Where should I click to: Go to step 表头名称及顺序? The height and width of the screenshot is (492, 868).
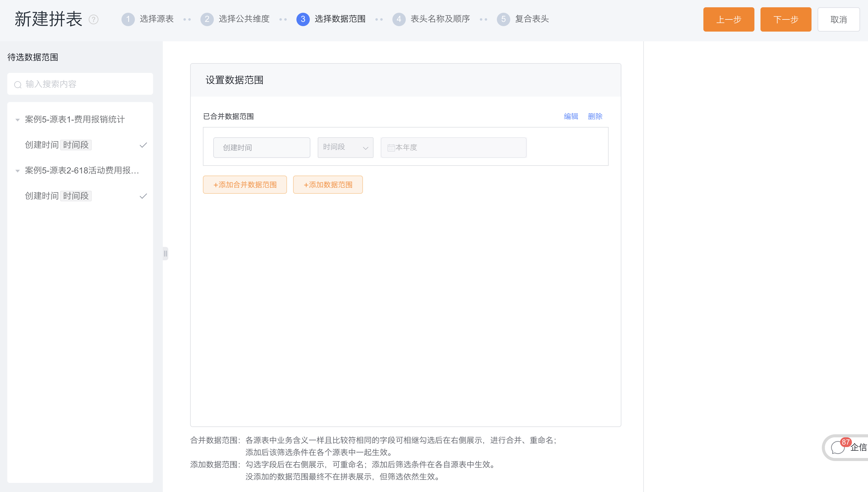(x=440, y=19)
